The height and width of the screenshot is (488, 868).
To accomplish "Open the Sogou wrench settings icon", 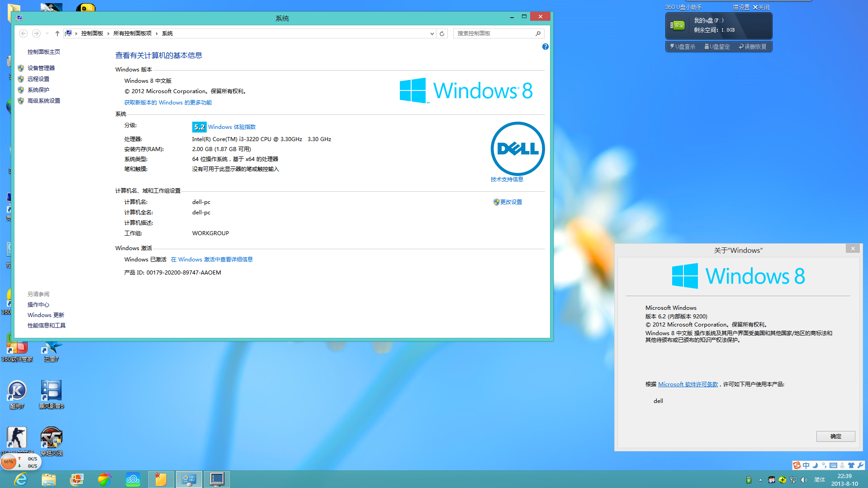I will [860, 465].
